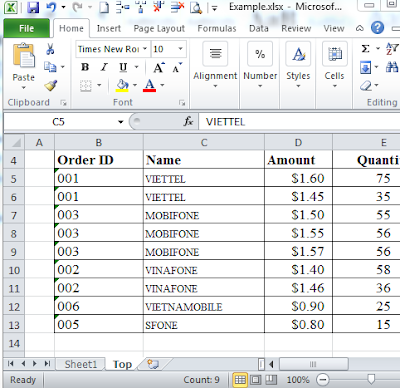Click the Paste clipboard icon
400x388 pixels.
[23, 55]
